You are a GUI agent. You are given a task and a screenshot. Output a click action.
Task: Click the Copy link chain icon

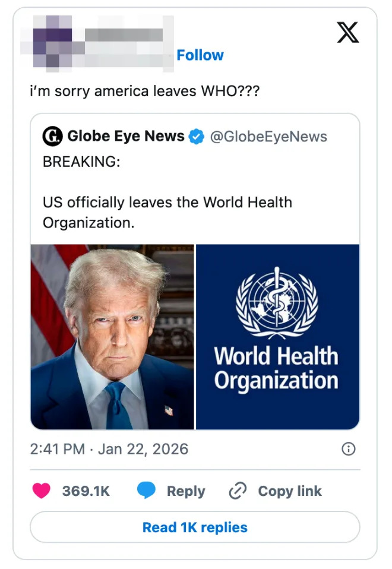click(x=237, y=491)
